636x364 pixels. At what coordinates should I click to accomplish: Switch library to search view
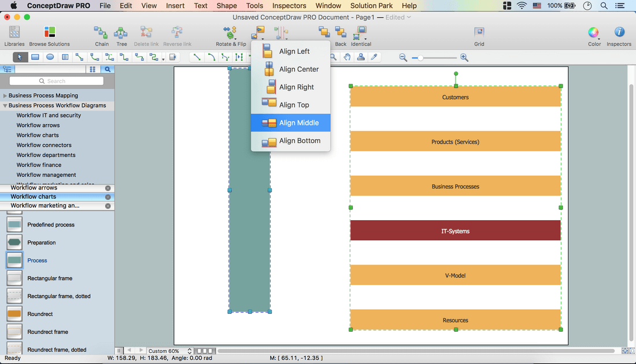tap(108, 69)
